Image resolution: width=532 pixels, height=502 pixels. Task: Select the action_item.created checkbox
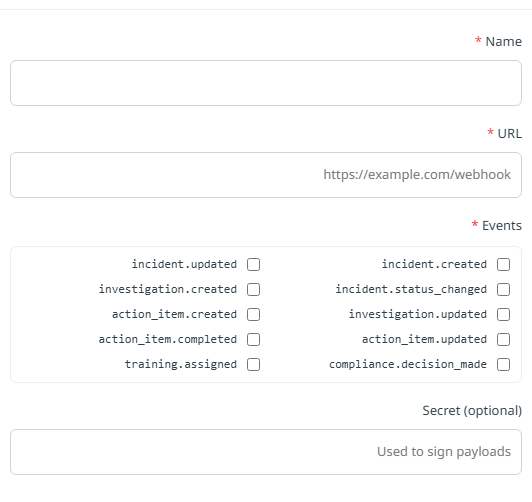(253, 314)
